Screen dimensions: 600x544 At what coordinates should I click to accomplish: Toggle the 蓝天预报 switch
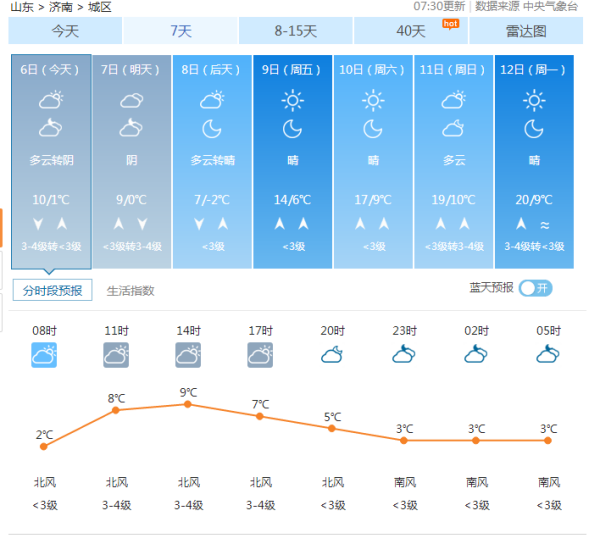535,288
